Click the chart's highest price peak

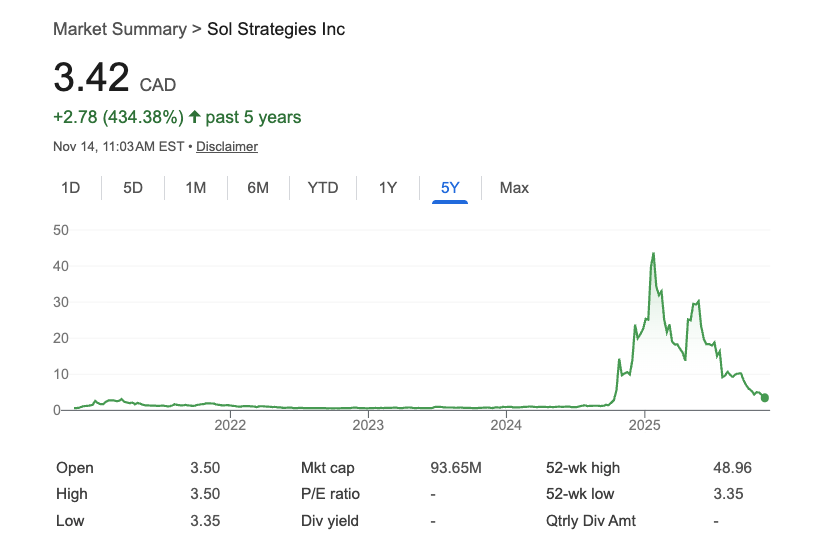click(x=653, y=254)
